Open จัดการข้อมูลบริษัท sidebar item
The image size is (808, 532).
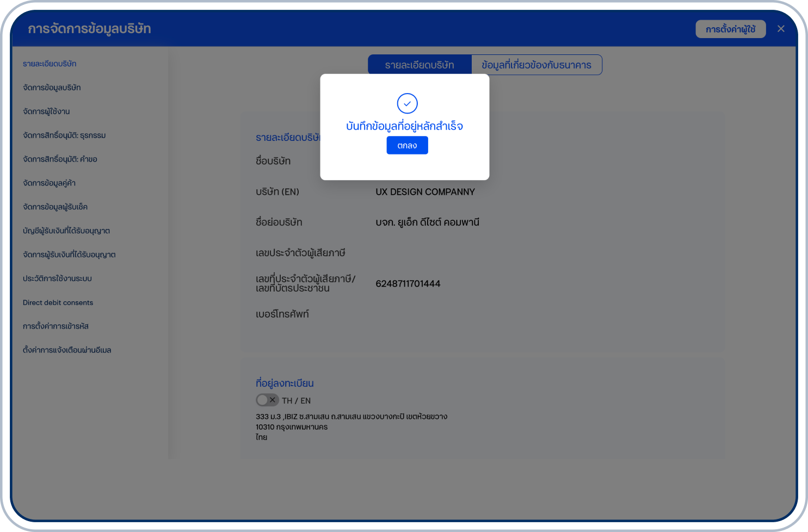click(x=52, y=88)
